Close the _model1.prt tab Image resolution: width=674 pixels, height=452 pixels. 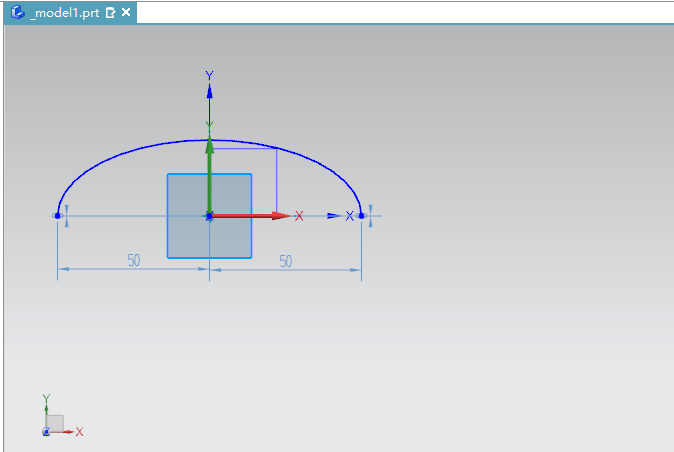point(126,13)
